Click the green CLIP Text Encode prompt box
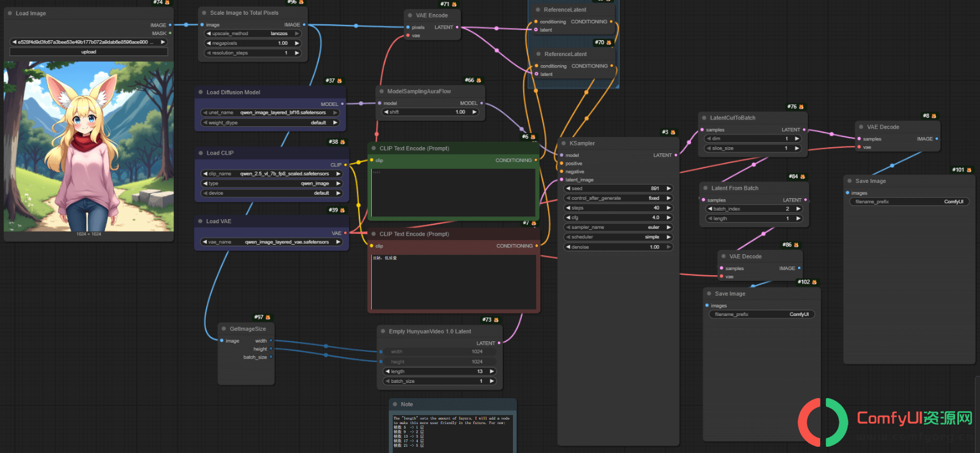Image resolution: width=980 pixels, height=453 pixels. point(453,192)
